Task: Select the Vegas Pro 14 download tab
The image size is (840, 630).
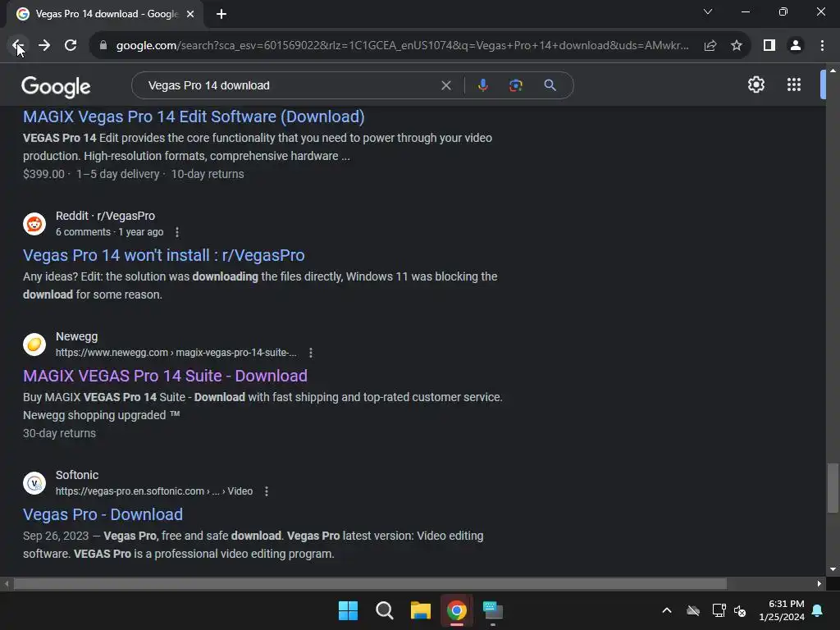Action: (x=105, y=14)
